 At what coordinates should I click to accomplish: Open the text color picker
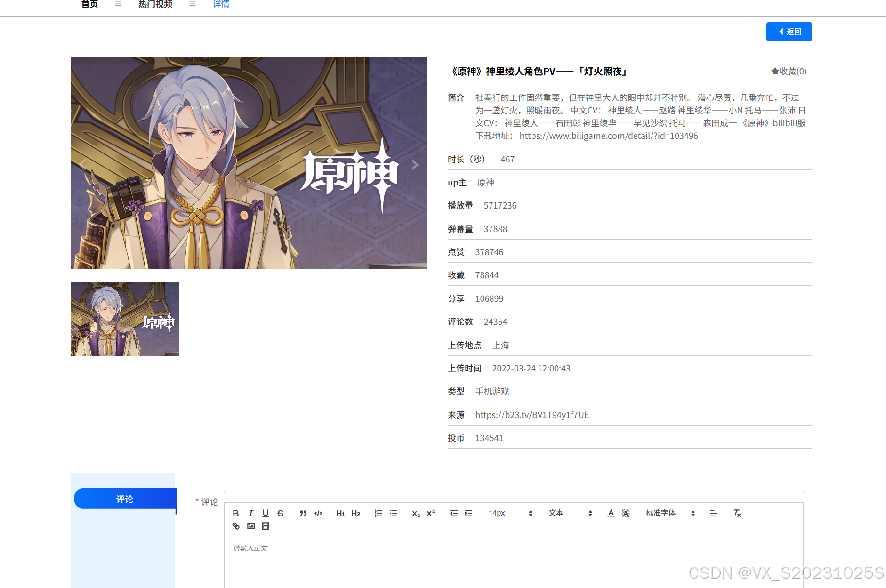click(611, 513)
